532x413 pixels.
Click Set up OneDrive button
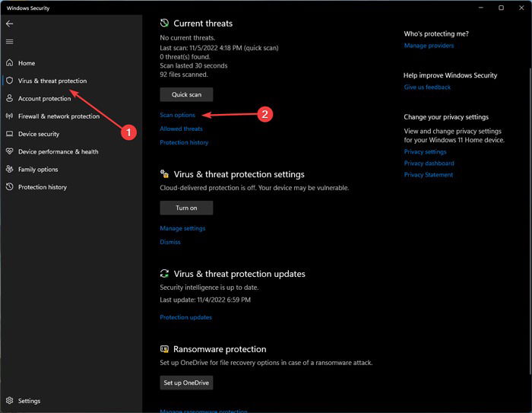pyautogui.click(x=186, y=383)
